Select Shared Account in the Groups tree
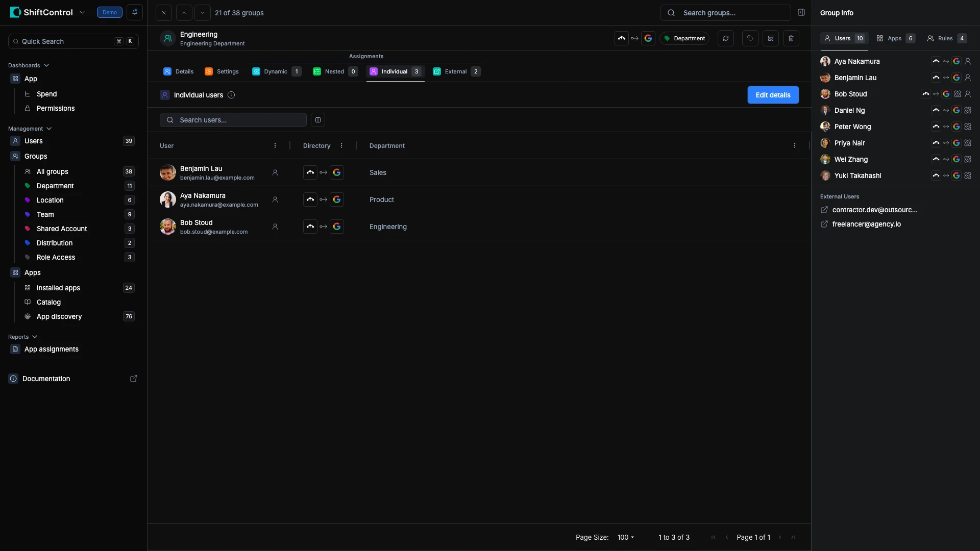The image size is (980, 551). point(62,229)
